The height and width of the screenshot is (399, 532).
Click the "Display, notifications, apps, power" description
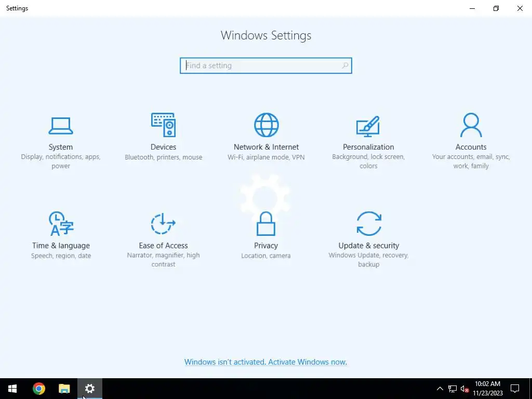tap(61, 161)
